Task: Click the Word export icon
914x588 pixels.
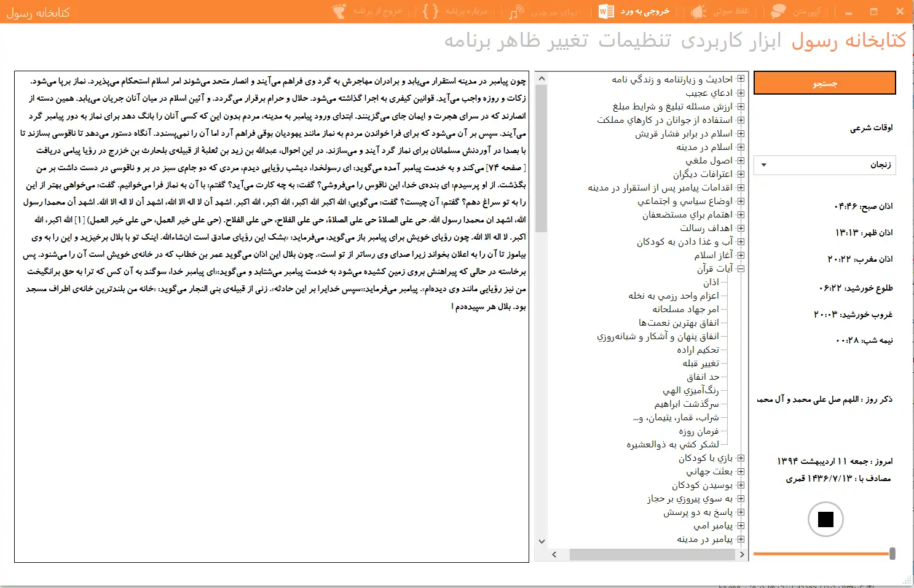Action: coord(606,11)
